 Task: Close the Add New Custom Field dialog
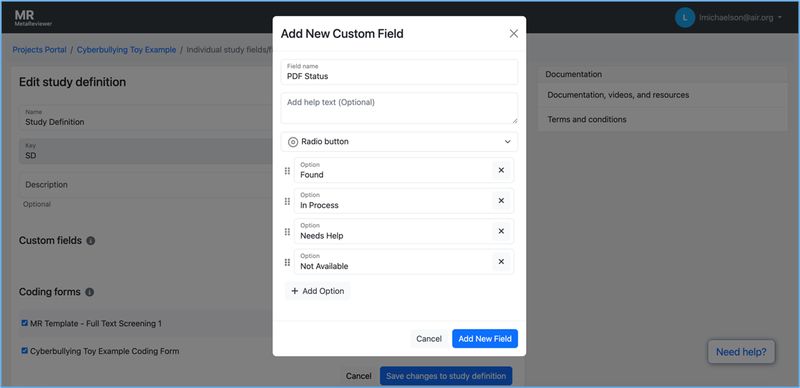(514, 34)
